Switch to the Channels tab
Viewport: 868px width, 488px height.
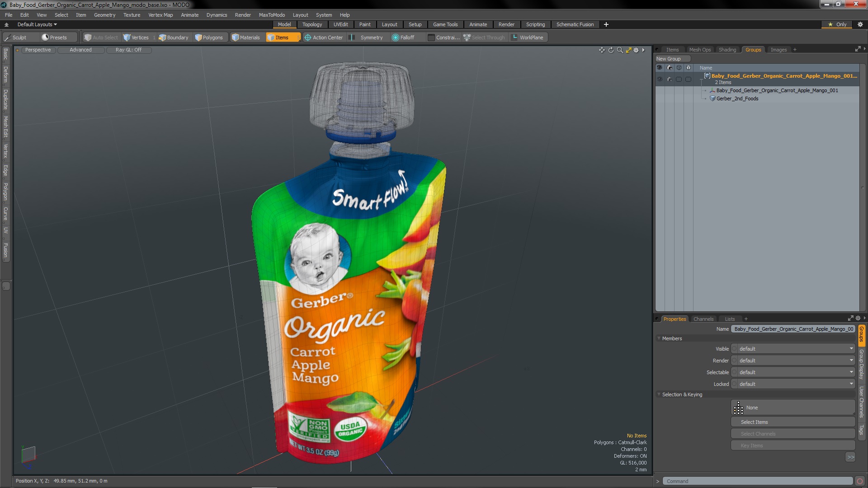click(x=703, y=319)
